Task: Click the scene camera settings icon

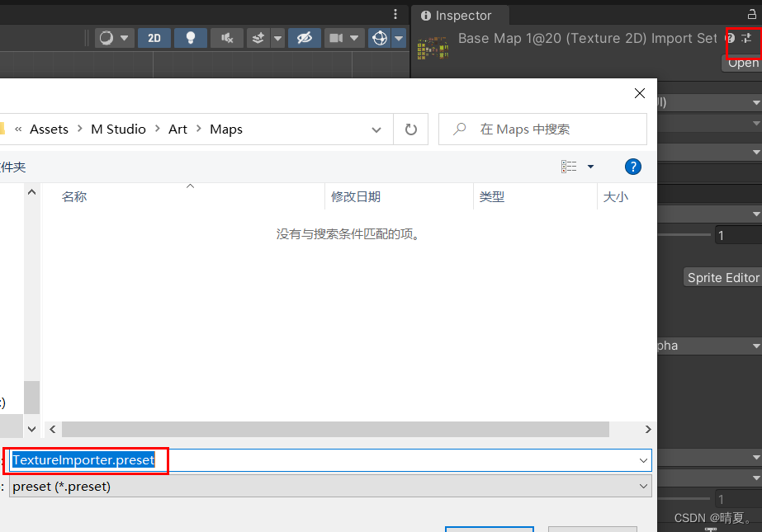Action: tap(335, 38)
